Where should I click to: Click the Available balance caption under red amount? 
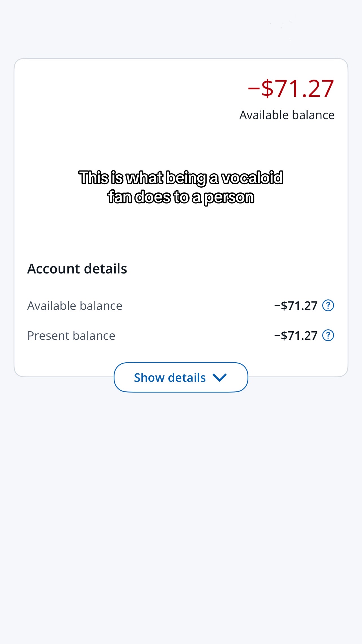(287, 115)
